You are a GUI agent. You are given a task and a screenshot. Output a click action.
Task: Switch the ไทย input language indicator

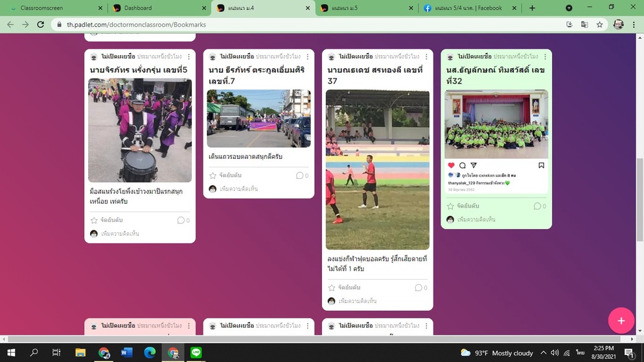[580, 352]
